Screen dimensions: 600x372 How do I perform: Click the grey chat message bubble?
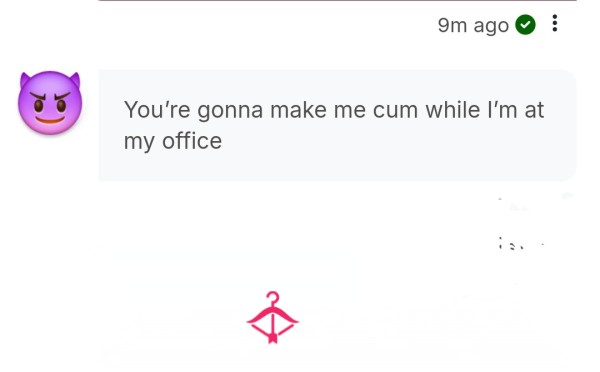coord(337,125)
